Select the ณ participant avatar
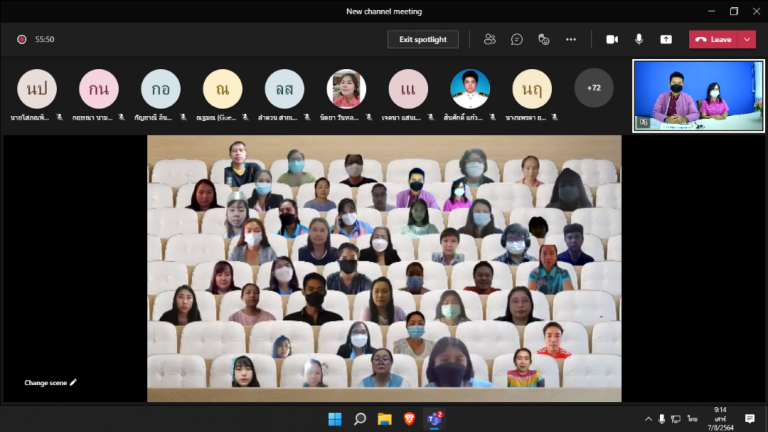Image resolution: width=768 pixels, height=432 pixels. tap(222, 89)
